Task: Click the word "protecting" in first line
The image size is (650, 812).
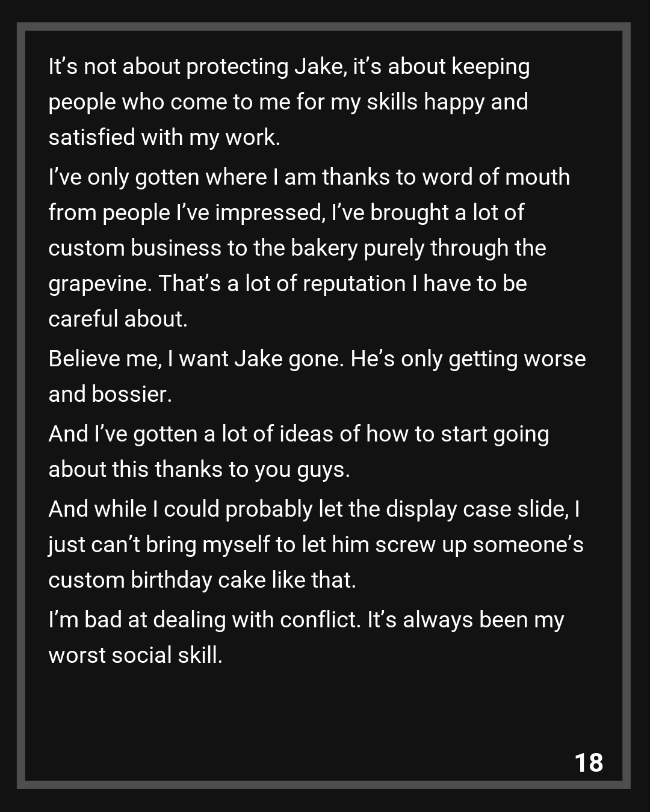Action: click(237, 67)
